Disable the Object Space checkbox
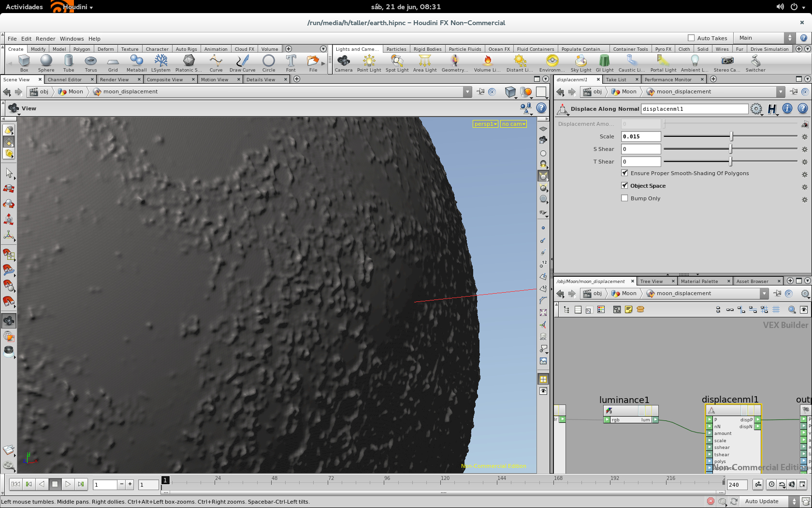Image resolution: width=812 pixels, height=508 pixels. click(x=624, y=186)
